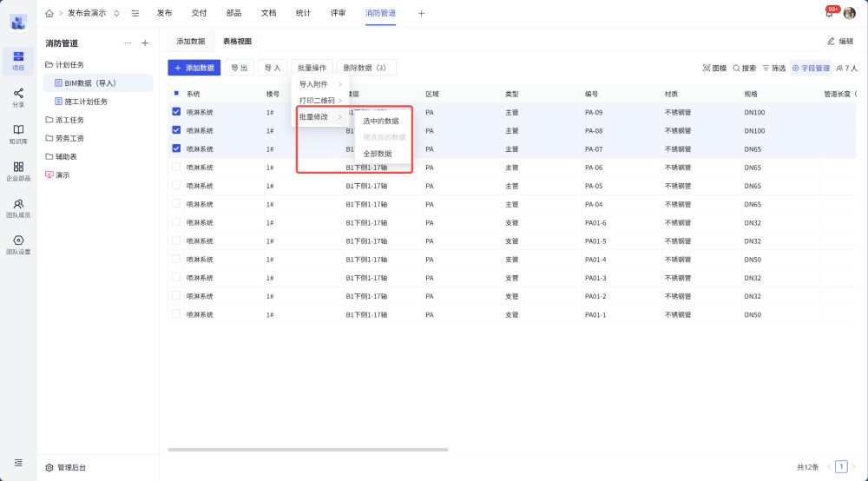Open the 分享 share sidebar icon

click(x=18, y=96)
